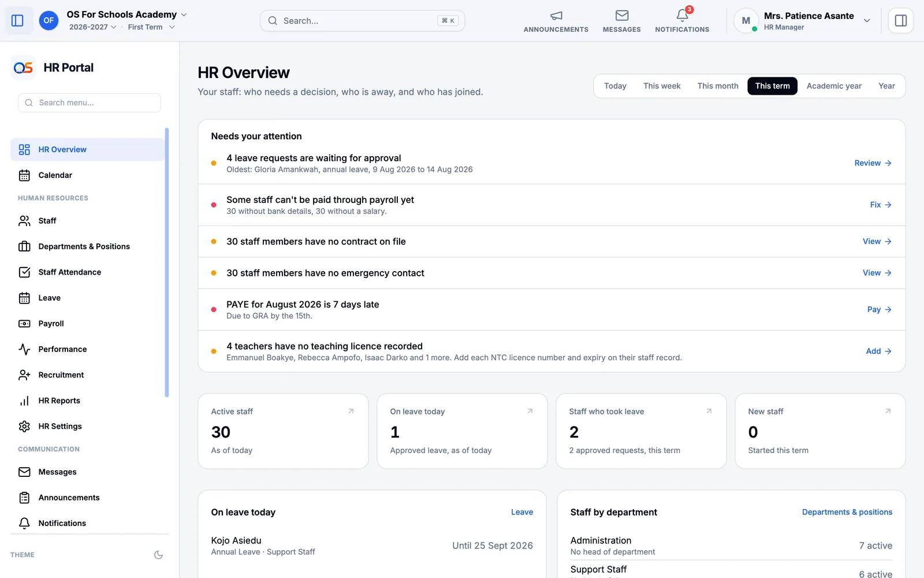Open the right side panel icon
The height and width of the screenshot is (578, 924).
[x=900, y=21]
